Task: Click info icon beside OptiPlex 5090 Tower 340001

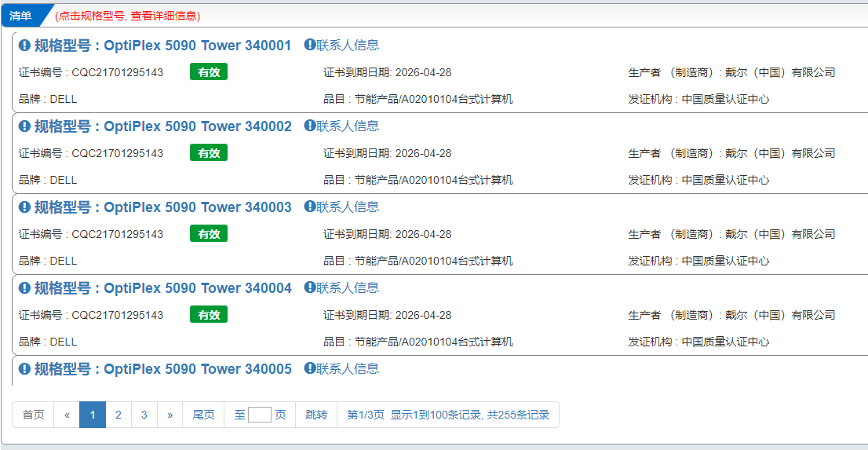Action: pyautogui.click(x=24, y=46)
